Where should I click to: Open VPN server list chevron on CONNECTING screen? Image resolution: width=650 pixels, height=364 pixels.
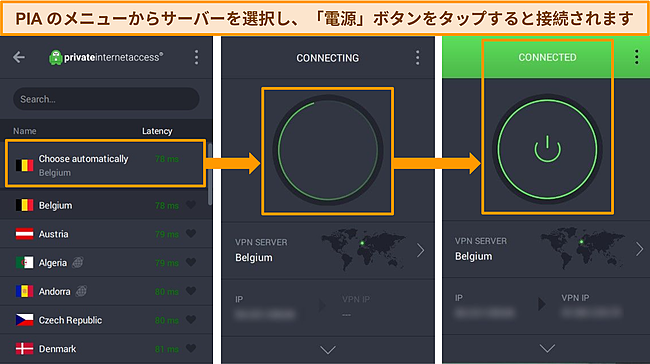(420, 250)
